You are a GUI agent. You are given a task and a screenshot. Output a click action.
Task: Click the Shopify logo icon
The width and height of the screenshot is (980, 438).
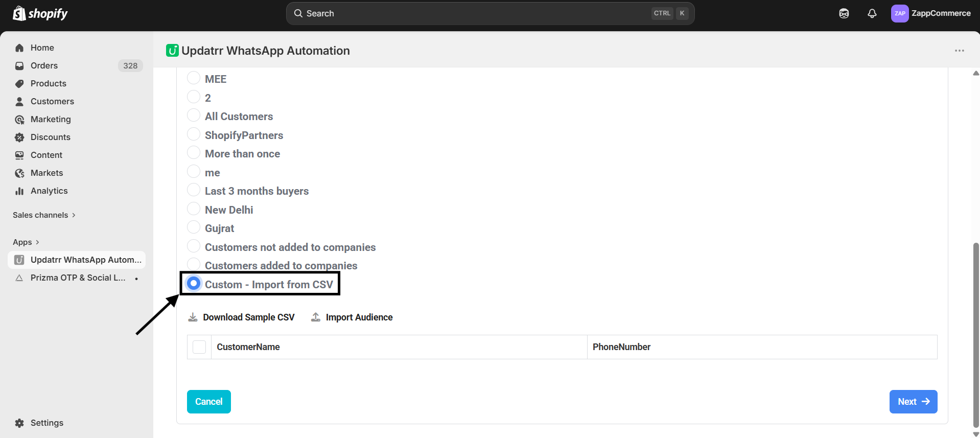point(19,13)
